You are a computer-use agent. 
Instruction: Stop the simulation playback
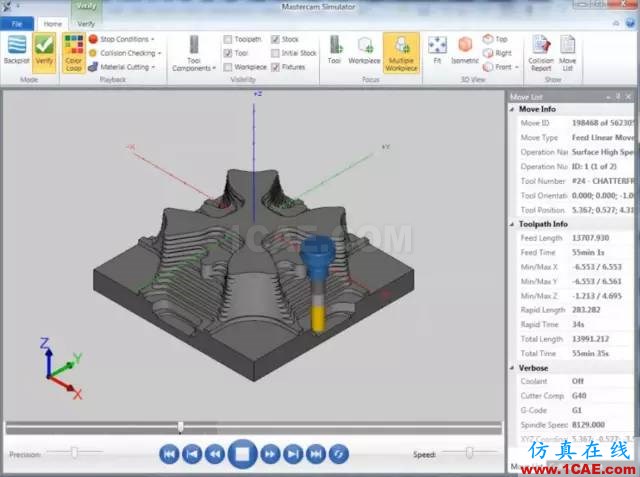coord(242,454)
